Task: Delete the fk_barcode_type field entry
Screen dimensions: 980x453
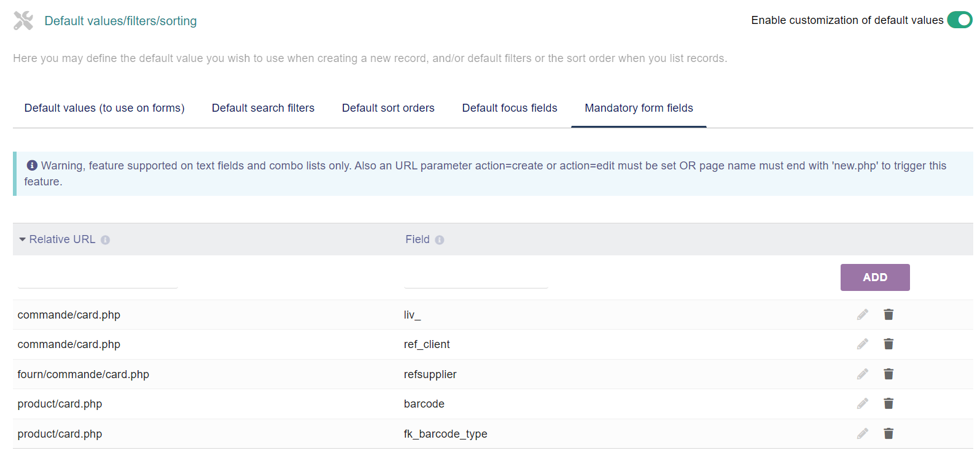Action: pyautogui.click(x=889, y=434)
